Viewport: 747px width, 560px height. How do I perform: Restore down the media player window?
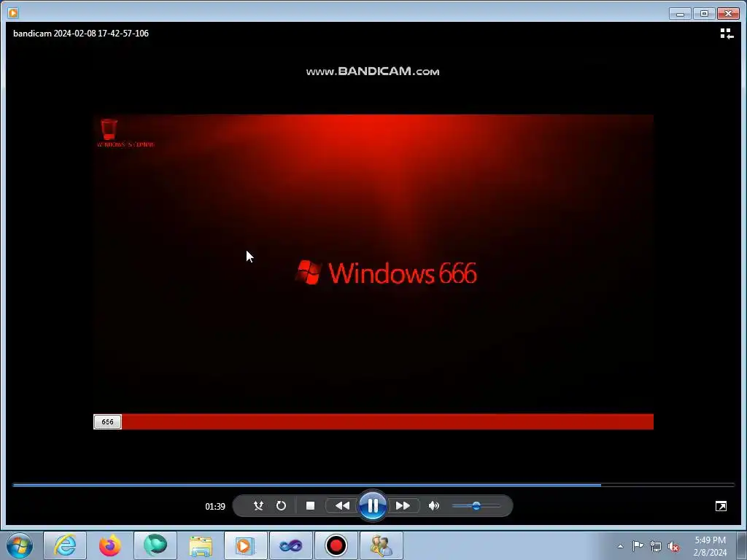tap(704, 13)
